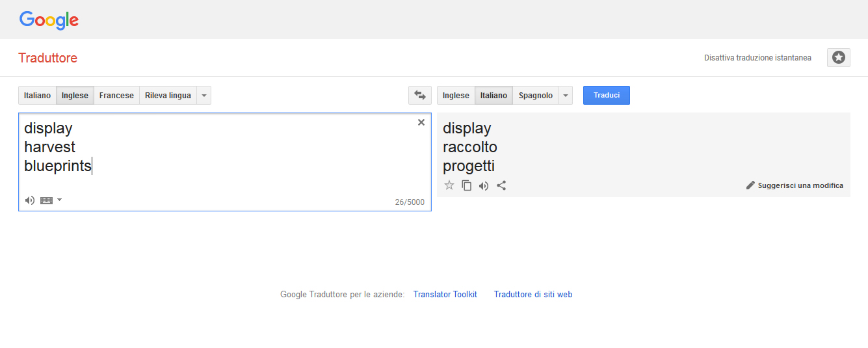This screenshot has width=868, height=348.
Task: Click the translated word progetti
Action: 469,167
